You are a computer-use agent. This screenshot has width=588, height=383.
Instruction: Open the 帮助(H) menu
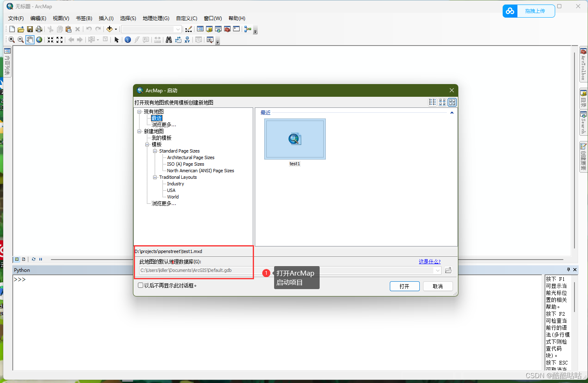[237, 18]
